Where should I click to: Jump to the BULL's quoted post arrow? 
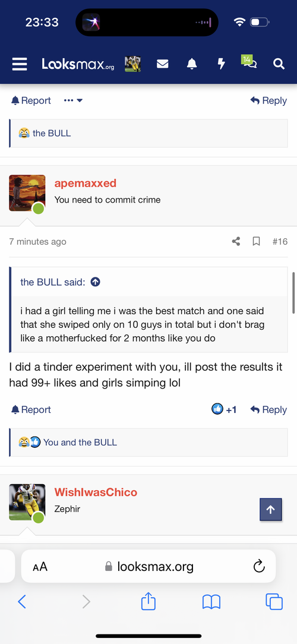coord(95,282)
